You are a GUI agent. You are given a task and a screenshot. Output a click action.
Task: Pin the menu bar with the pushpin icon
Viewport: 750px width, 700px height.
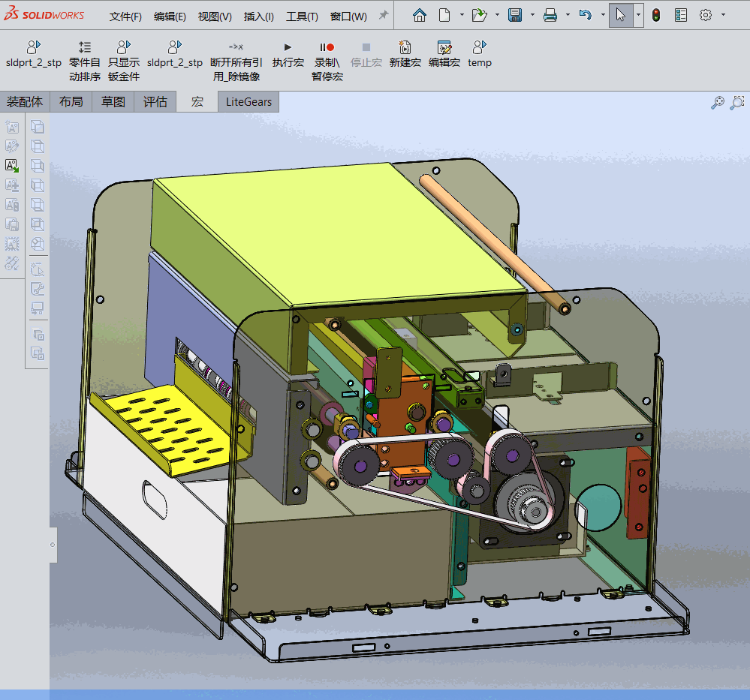383,15
